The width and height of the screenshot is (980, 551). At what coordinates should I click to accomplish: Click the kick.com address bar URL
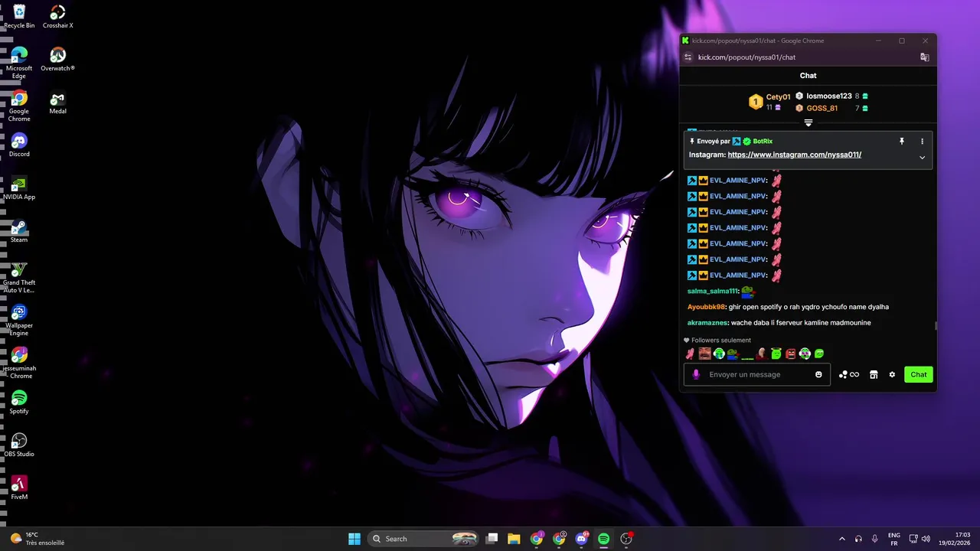click(746, 57)
